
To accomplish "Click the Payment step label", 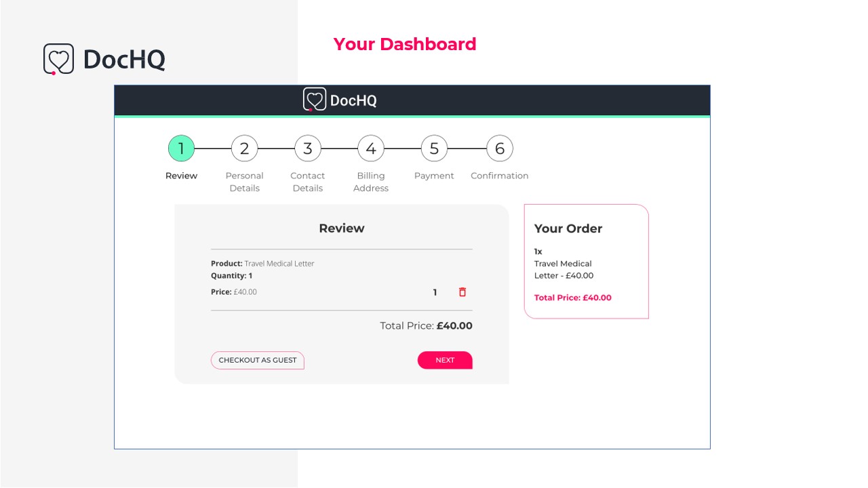I will pos(434,176).
